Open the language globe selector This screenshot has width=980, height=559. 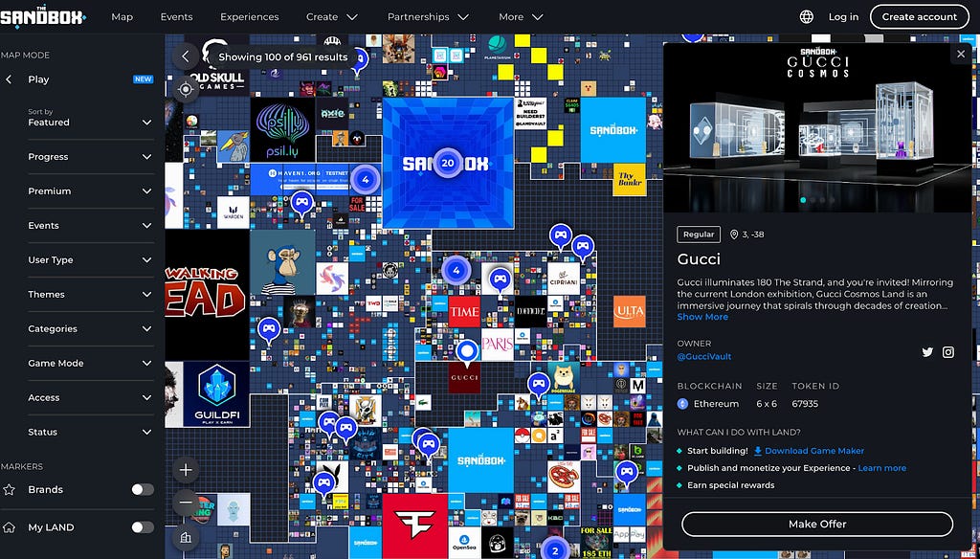click(806, 17)
